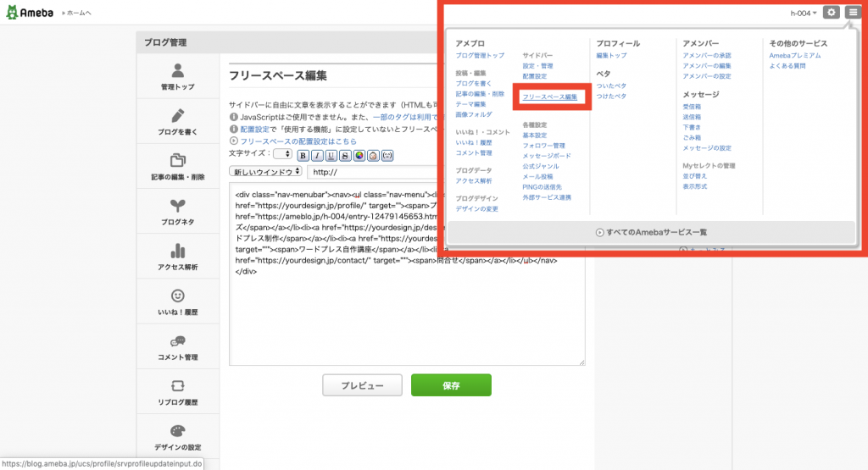
Task: Click the settings gear icon at top
Action: point(832,13)
